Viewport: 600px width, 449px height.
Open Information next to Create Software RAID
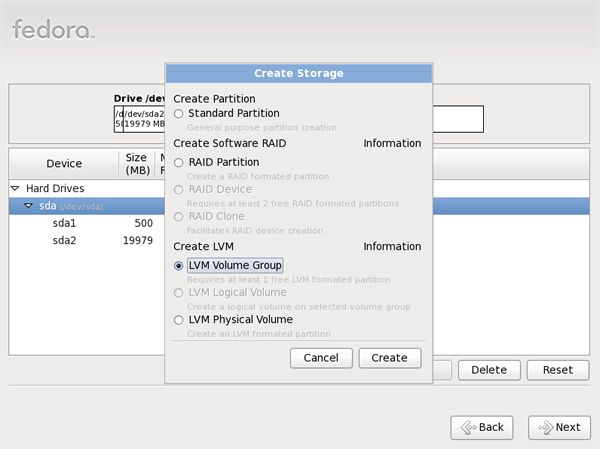(x=392, y=143)
